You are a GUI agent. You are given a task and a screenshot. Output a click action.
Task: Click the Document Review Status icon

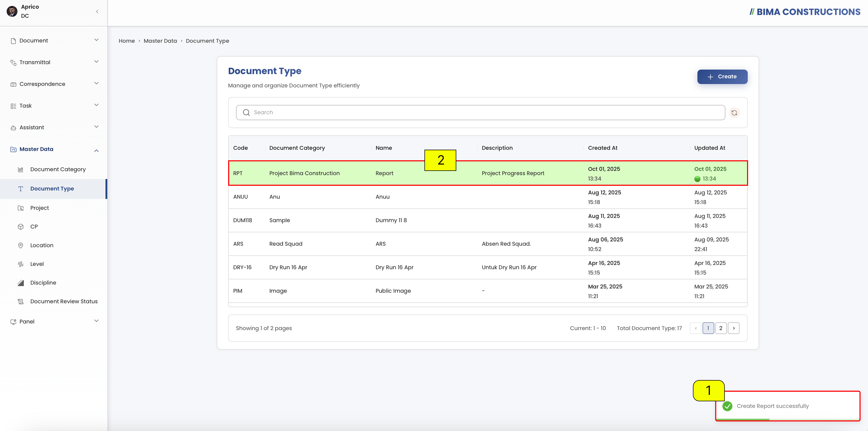pos(20,301)
